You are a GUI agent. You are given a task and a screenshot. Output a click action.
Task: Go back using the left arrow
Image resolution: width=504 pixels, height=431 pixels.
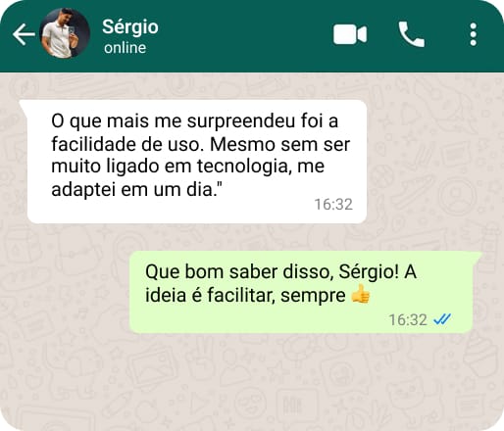click(x=24, y=34)
